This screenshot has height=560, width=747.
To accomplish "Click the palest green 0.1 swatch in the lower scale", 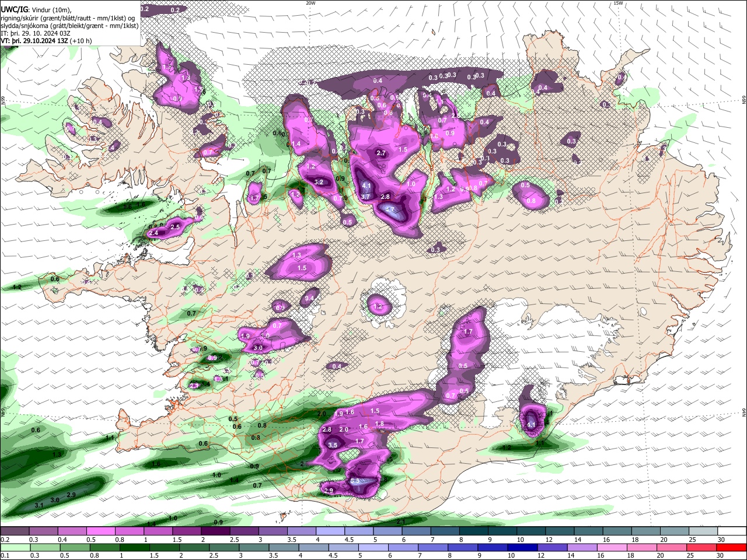I will click(15, 547).
